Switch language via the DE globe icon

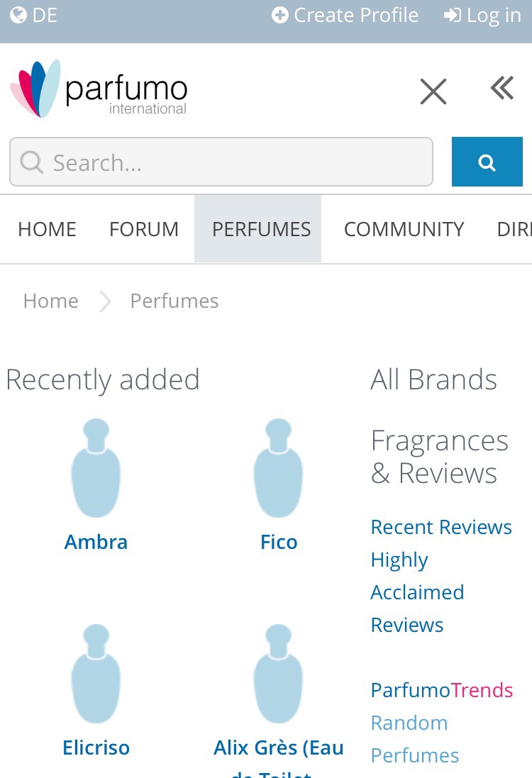(x=34, y=16)
